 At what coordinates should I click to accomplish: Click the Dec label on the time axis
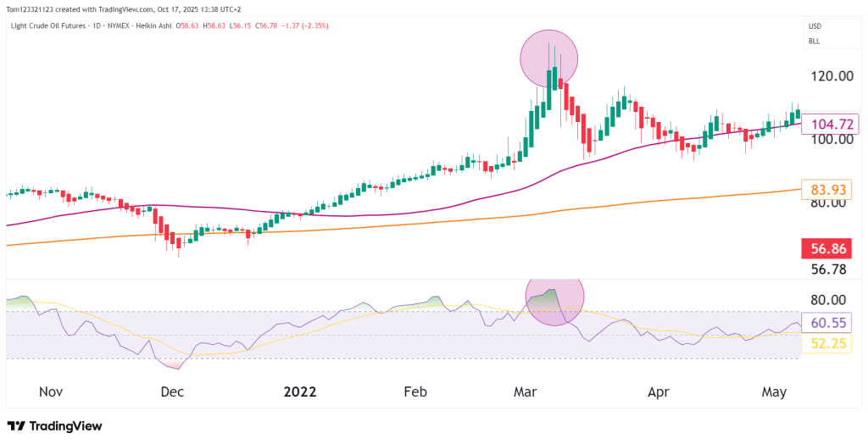172,392
